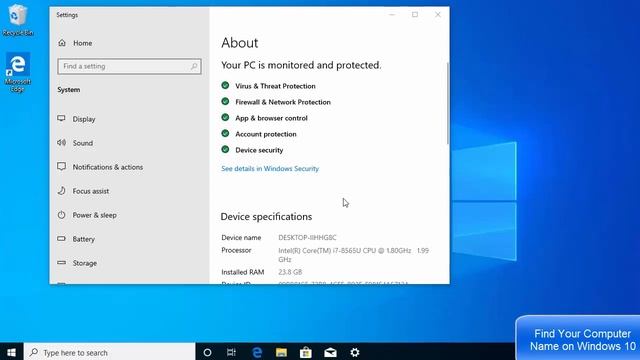
Task: Close the Settings window
Action: point(438,15)
